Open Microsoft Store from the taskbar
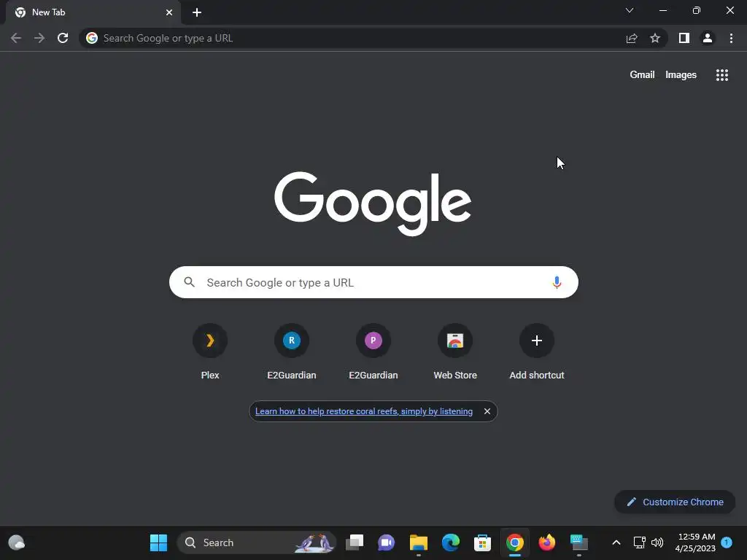 click(x=483, y=542)
